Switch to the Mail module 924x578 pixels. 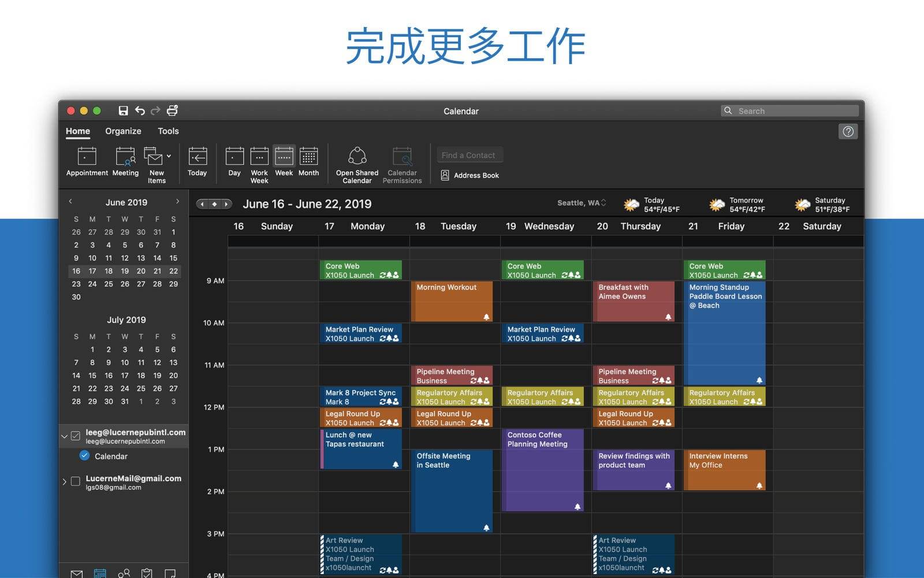[76, 573]
